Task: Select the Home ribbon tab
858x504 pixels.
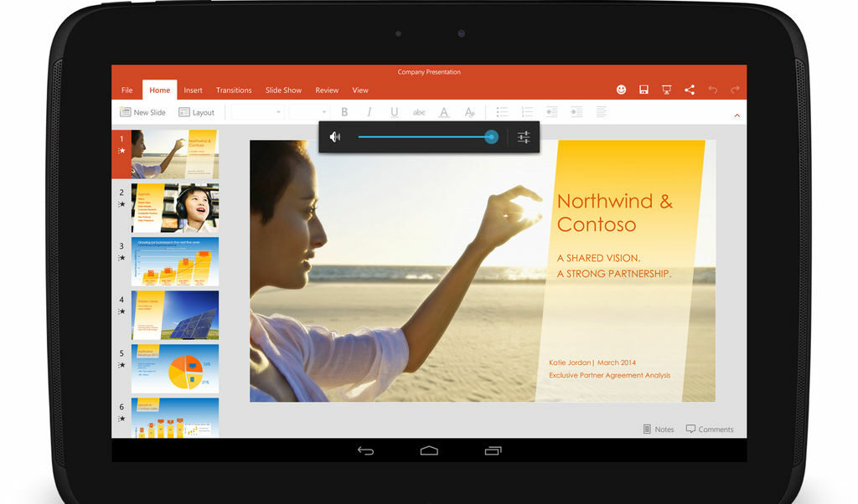Action: (159, 90)
